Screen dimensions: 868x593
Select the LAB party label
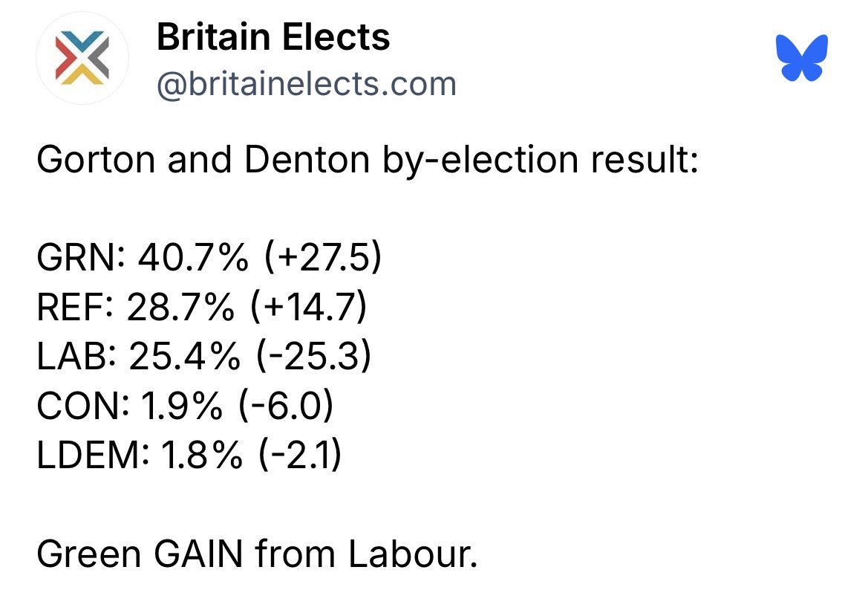tap(71, 357)
